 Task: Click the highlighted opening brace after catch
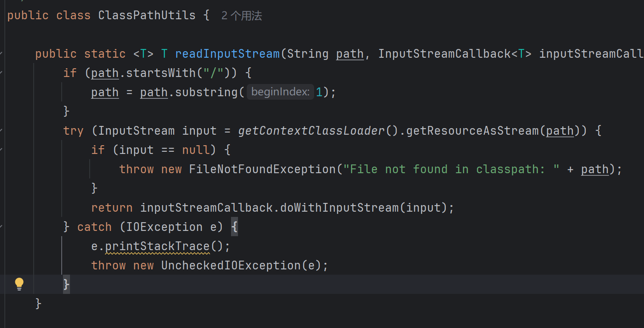[x=234, y=227]
